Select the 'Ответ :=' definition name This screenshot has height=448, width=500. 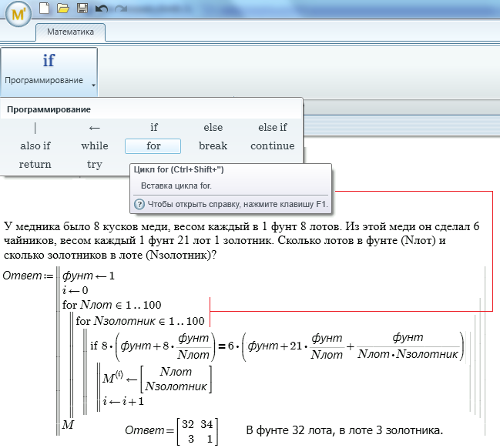pos(28,276)
